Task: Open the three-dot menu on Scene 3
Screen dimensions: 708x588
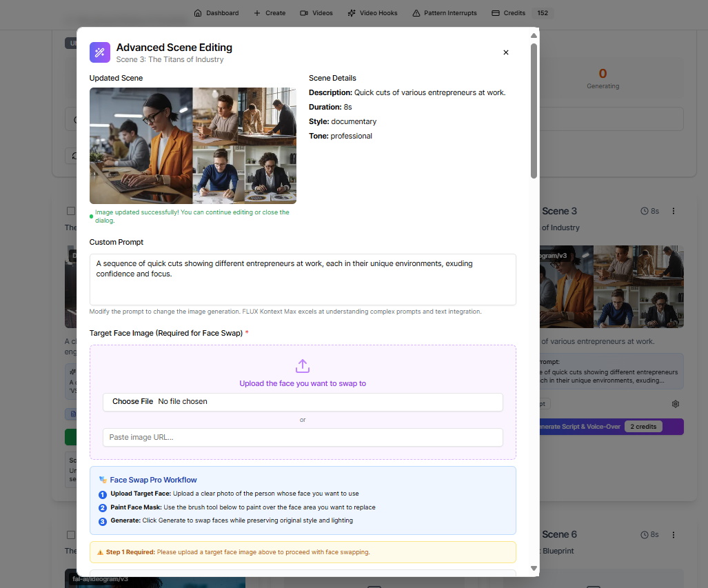Action: point(674,212)
